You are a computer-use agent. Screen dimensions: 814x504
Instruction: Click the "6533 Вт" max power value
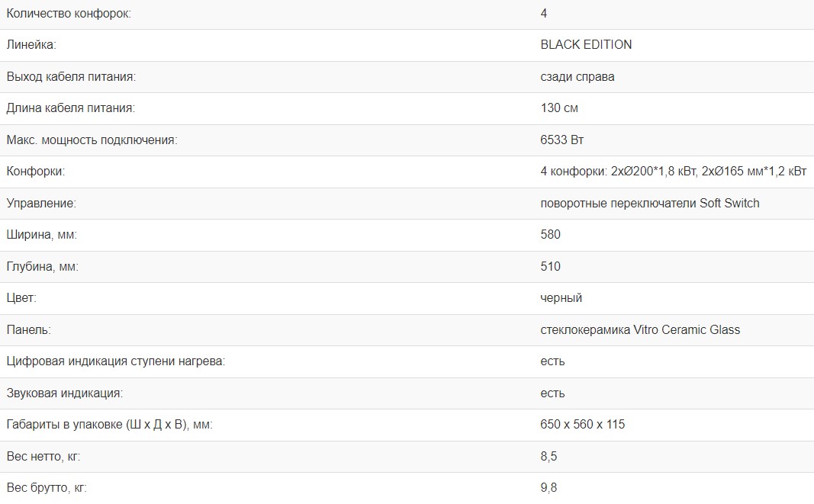(562, 140)
